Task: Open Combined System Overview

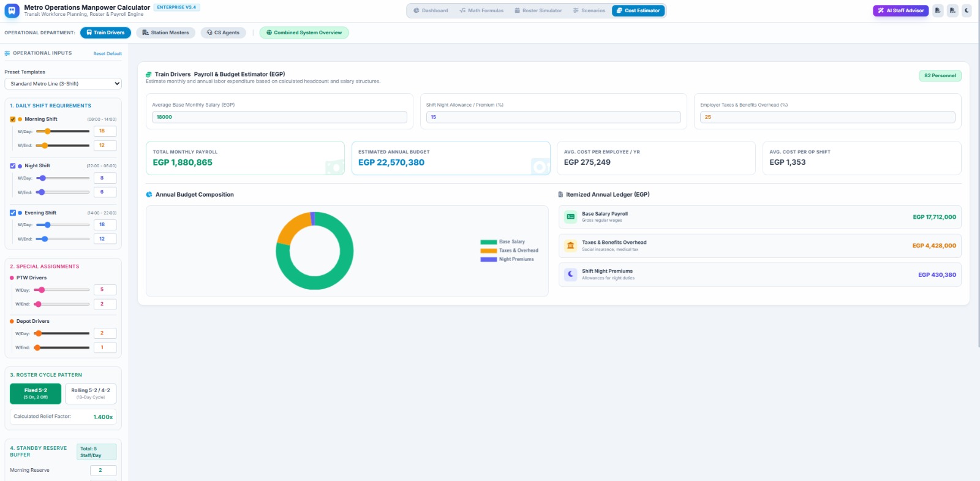Action: click(x=304, y=32)
